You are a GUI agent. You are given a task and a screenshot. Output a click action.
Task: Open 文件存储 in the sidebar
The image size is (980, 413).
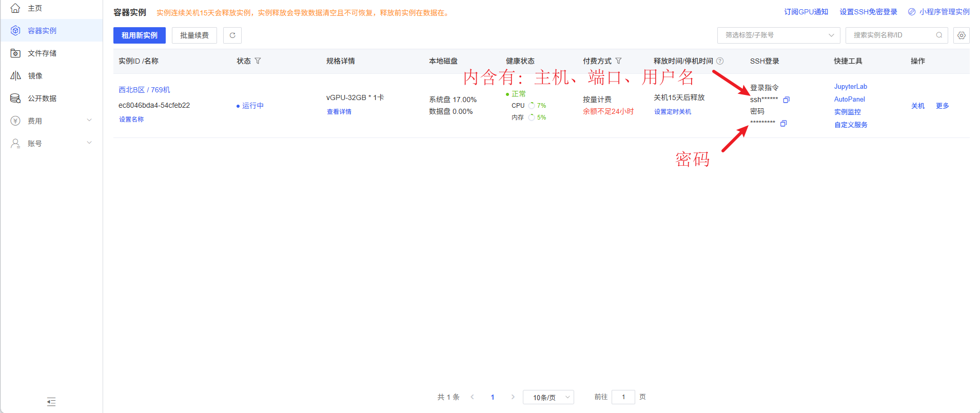click(x=51, y=53)
